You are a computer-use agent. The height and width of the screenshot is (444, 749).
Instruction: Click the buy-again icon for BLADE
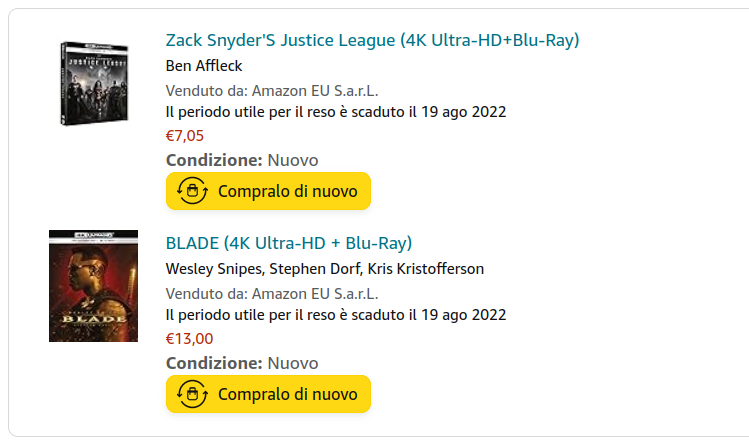(192, 394)
